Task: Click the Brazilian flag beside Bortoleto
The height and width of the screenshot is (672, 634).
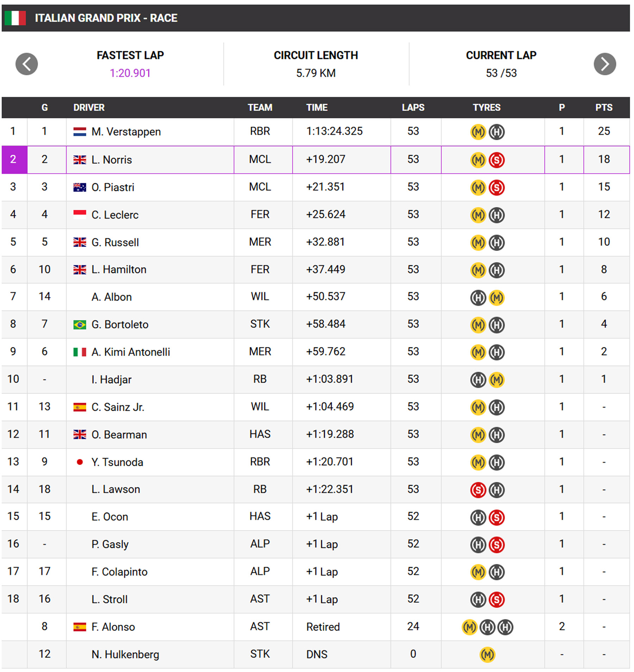Action: click(80, 325)
